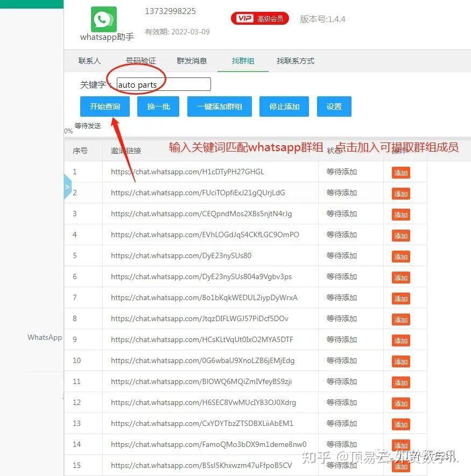
Task: Click the 等待发送 status text
Action: (x=88, y=126)
